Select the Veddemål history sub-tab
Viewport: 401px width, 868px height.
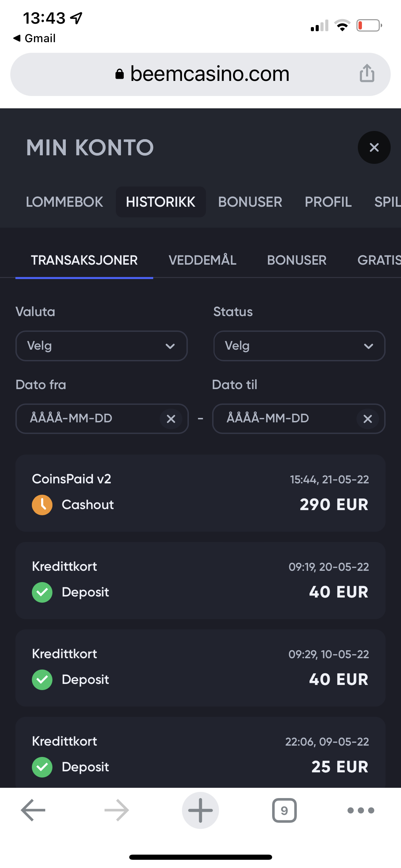[202, 260]
